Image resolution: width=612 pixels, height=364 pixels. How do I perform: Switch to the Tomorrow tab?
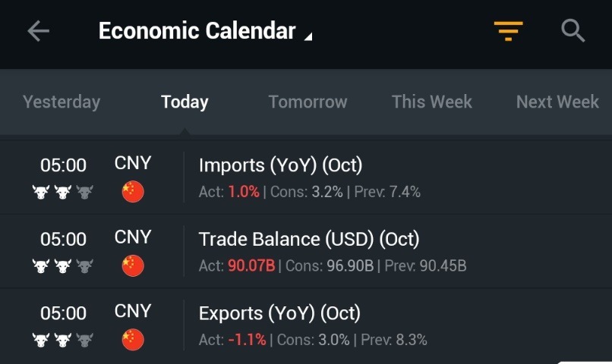(x=308, y=102)
